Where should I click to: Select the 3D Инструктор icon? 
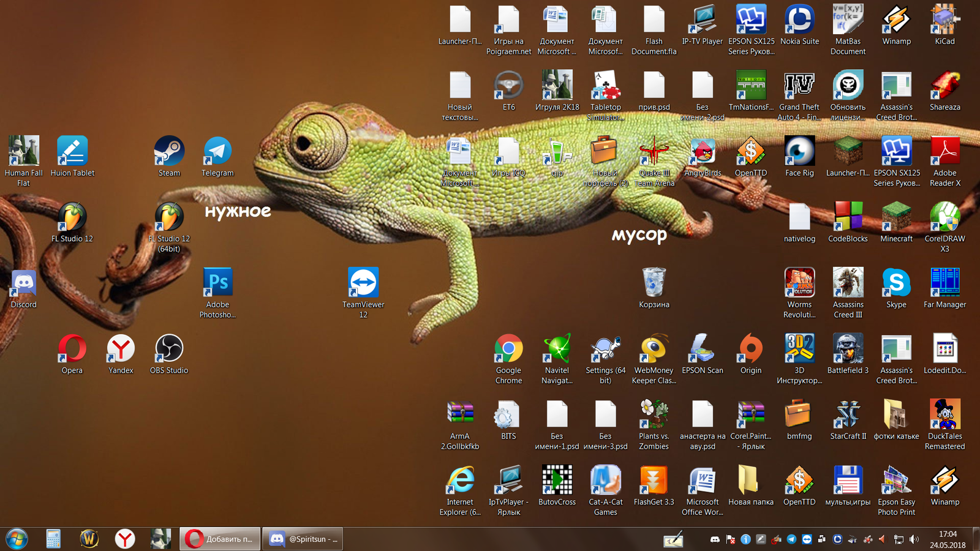tap(799, 359)
